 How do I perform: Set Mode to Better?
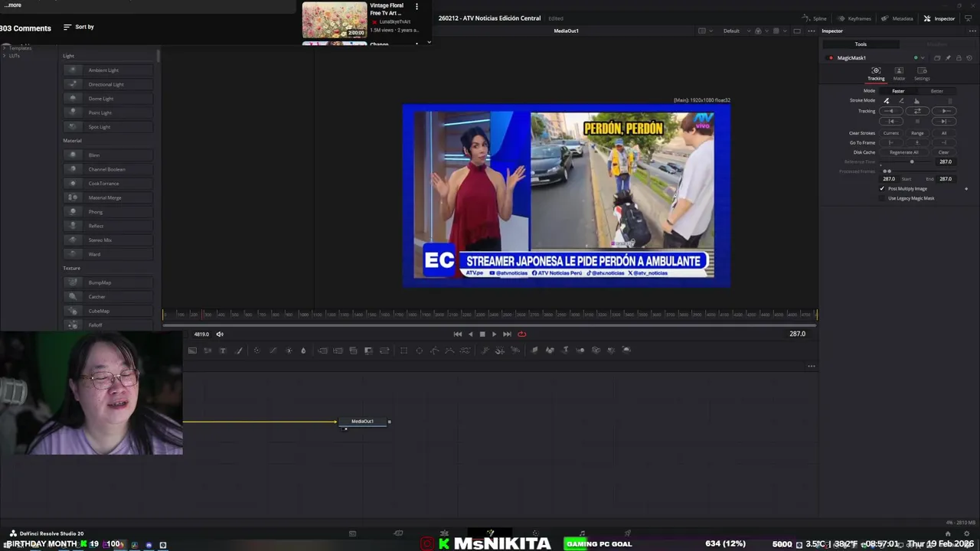(x=937, y=91)
